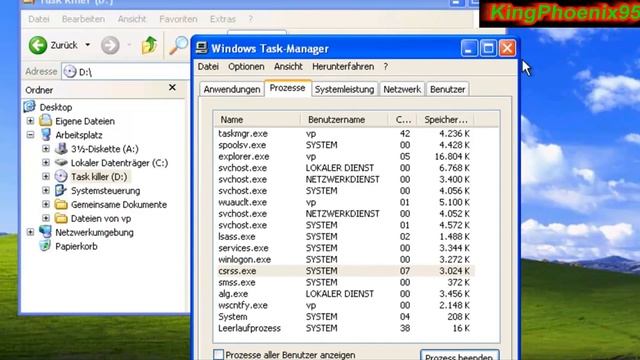640x360 pixels.
Task: Select the services.exe process row
Action: (x=344, y=248)
